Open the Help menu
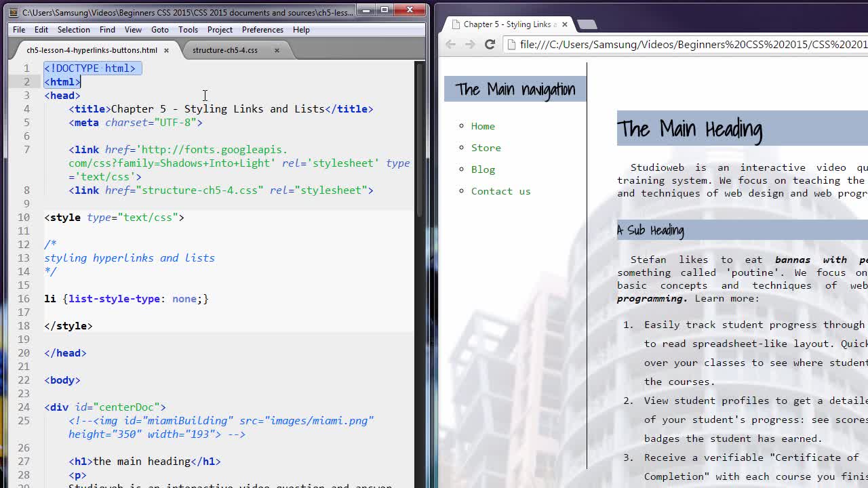 click(x=301, y=30)
